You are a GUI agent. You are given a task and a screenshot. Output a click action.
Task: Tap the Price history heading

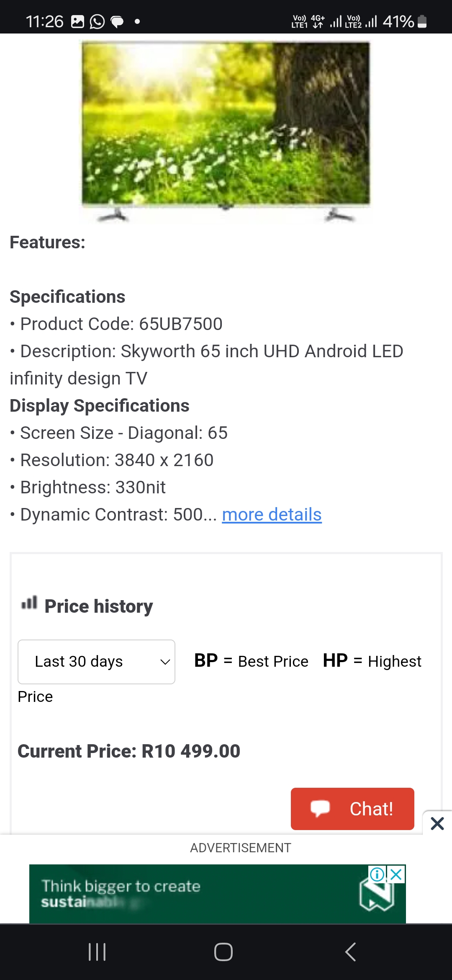tap(99, 606)
